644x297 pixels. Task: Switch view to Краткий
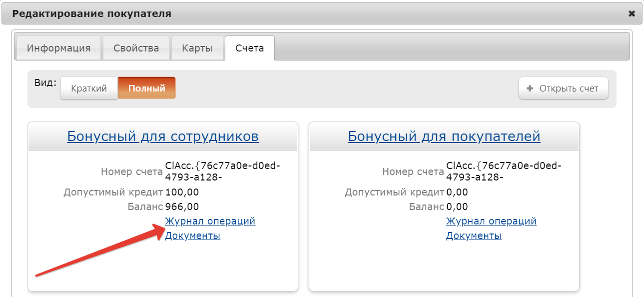coord(89,88)
